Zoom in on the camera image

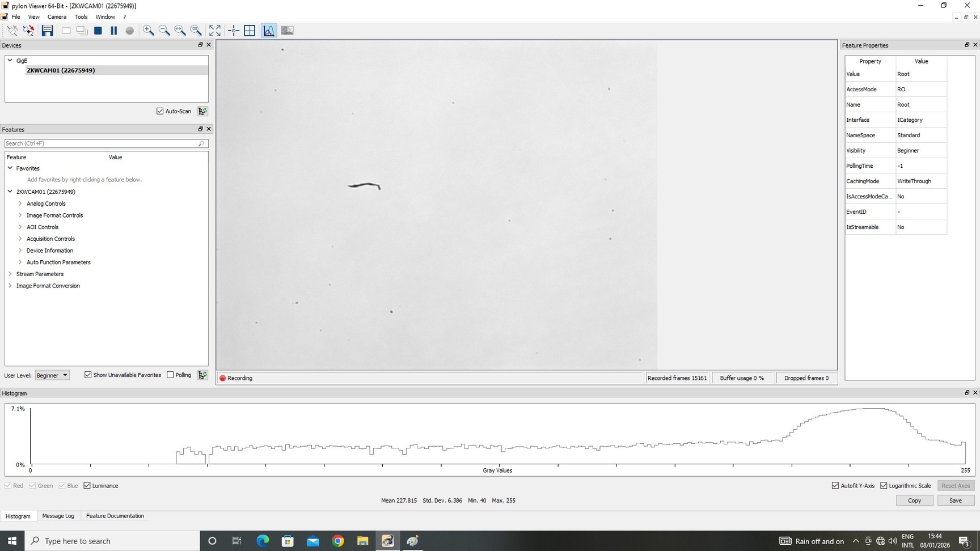[x=148, y=31]
